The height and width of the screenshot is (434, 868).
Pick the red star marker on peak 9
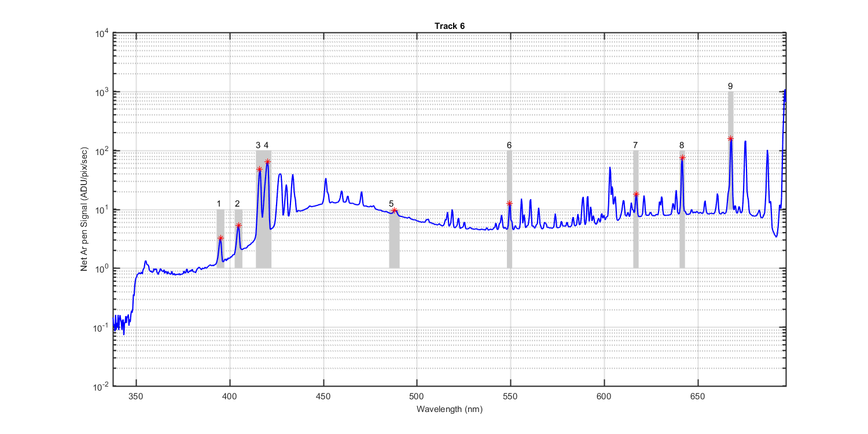point(730,138)
